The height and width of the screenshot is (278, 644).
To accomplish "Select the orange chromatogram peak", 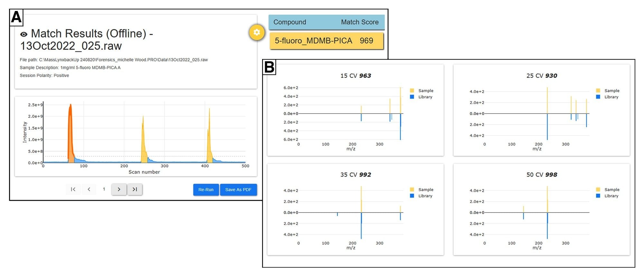I will 70,135.
